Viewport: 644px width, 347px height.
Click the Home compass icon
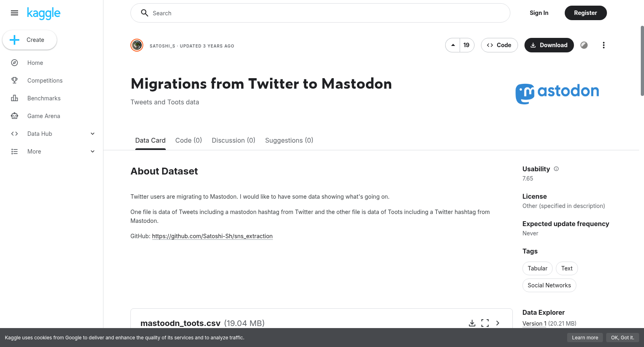(14, 63)
